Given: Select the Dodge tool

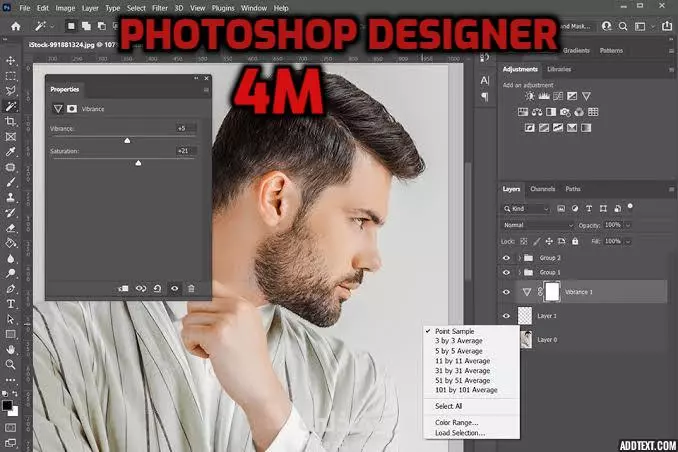Looking at the screenshot, I should click(x=10, y=273).
